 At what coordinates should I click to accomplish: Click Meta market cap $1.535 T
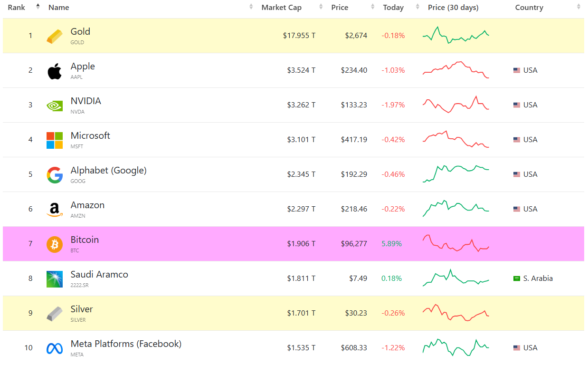(301, 348)
